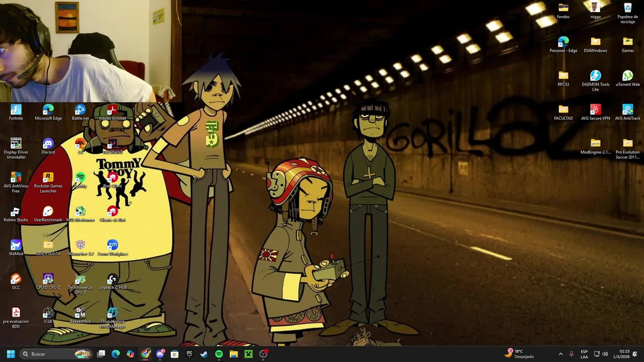Select the Games folder
The height and width of the screenshot is (362, 644).
point(628,45)
